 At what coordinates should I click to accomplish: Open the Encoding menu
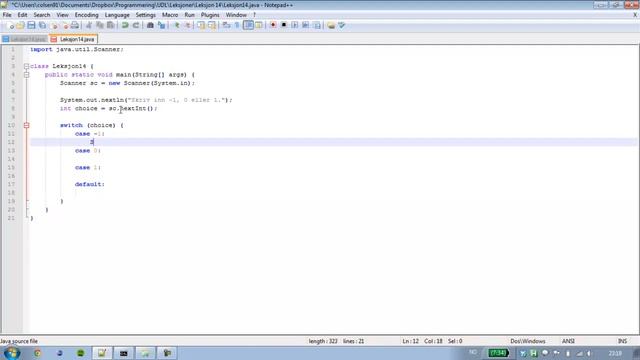[x=87, y=15]
